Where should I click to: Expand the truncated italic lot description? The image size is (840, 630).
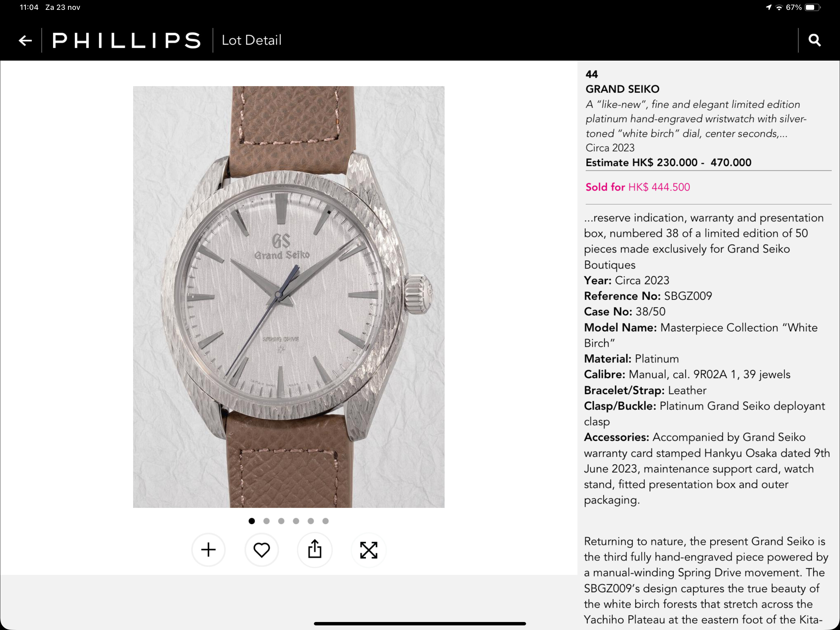[696, 119]
